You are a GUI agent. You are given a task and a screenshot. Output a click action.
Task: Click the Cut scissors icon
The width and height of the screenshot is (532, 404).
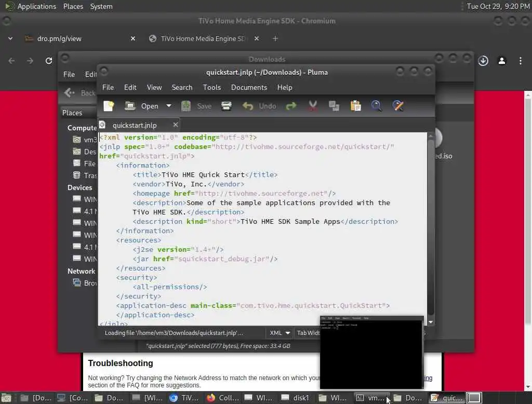tap(313, 106)
